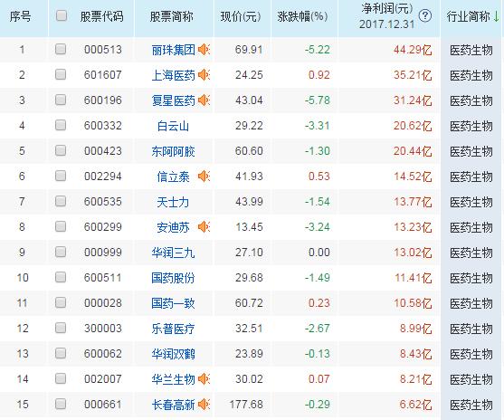Click the speaker icon beside 复星医药
This screenshot has height=420, width=504.
204,100
